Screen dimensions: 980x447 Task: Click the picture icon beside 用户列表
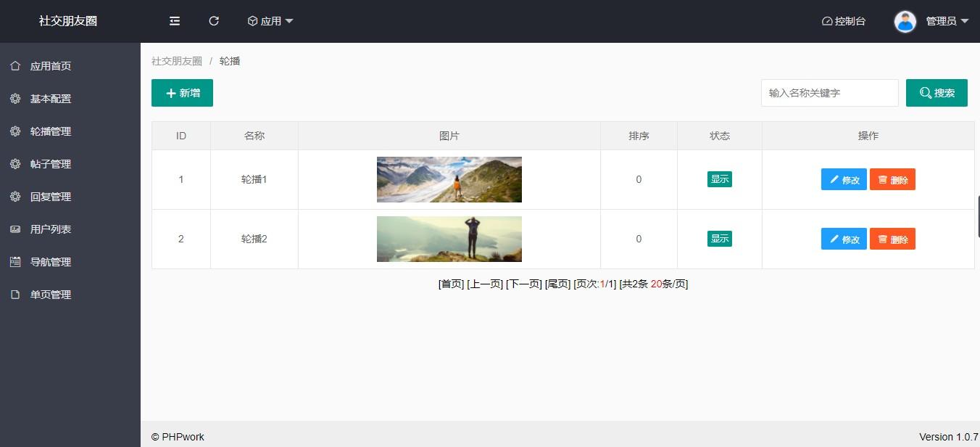point(15,229)
